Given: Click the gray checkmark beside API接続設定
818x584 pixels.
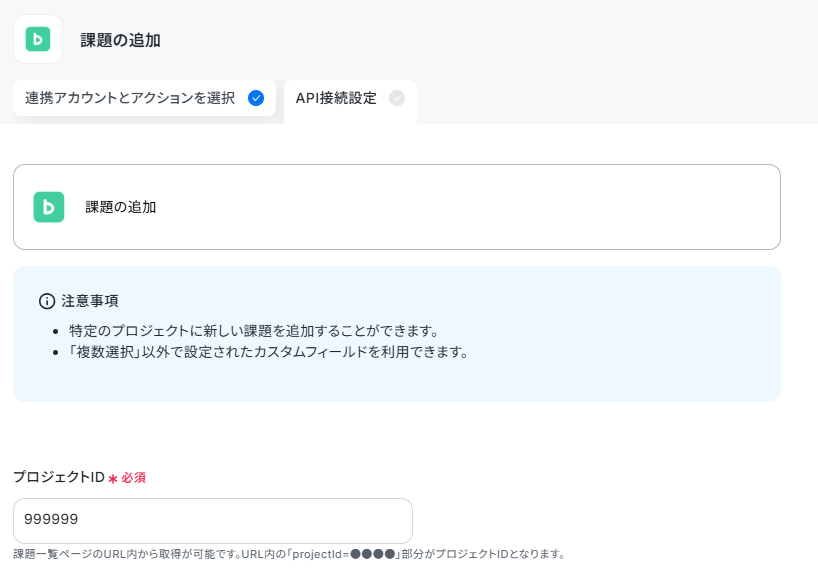Looking at the screenshot, I should point(397,98).
